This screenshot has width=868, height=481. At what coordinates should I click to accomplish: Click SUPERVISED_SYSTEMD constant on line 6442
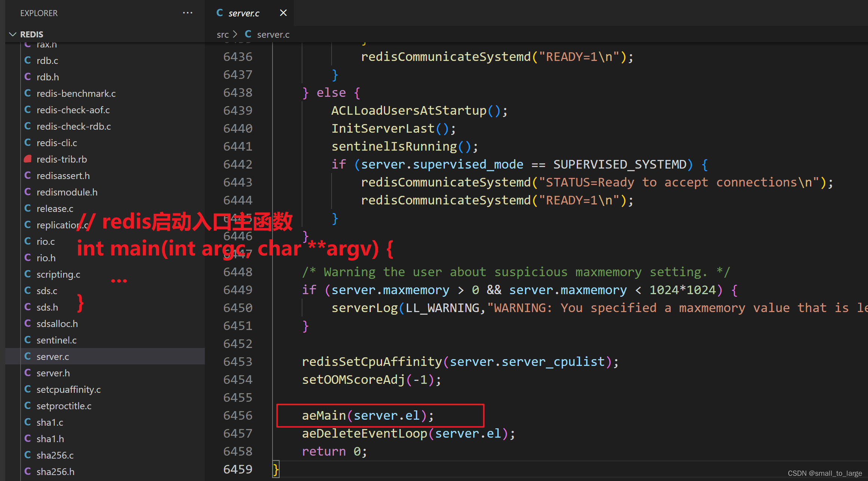pos(619,164)
